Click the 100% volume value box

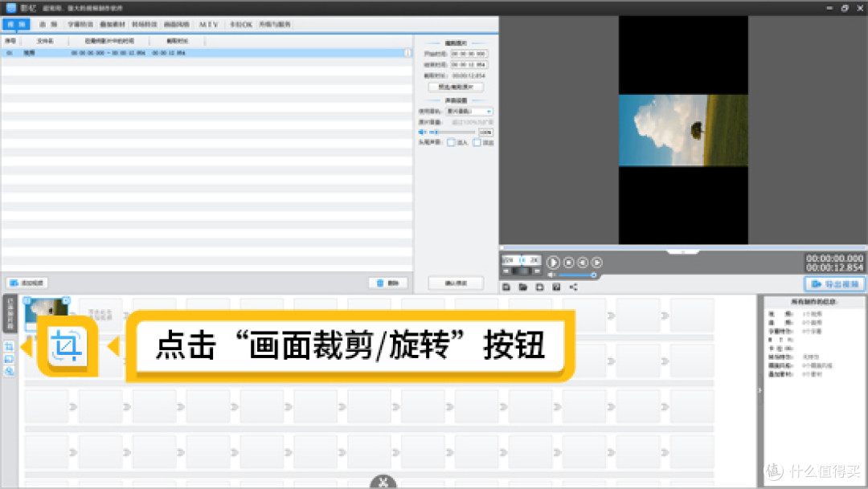(485, 132)
